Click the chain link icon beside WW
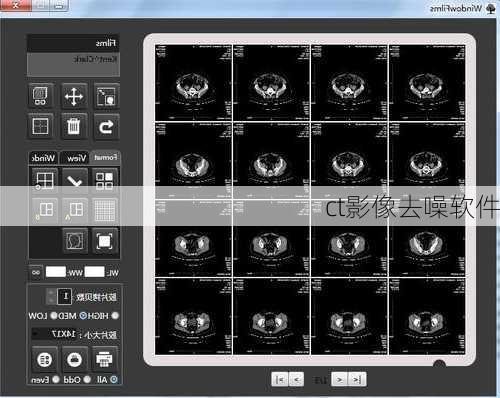The image size is (500, 398). 36,272
